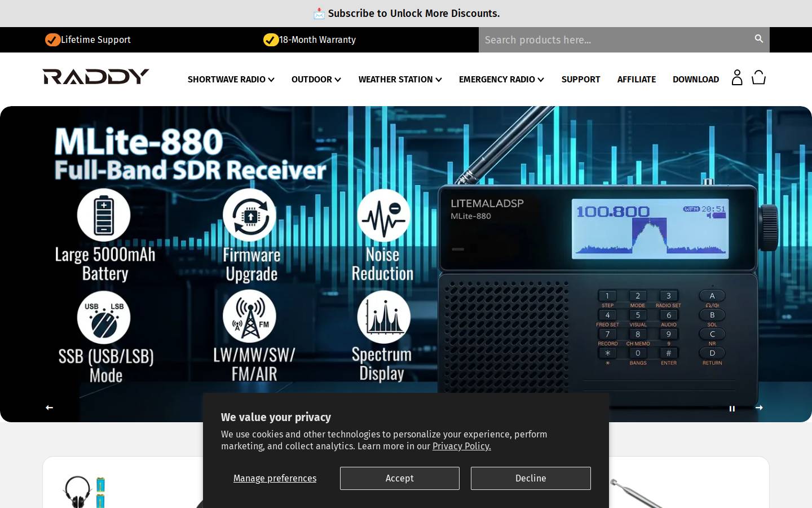Click the Firmware Upgrade icon

(249, 215)
